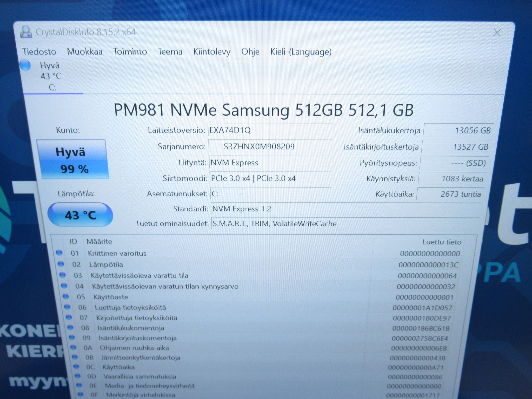Open the Tiedosto menu

tap(39, 52)
